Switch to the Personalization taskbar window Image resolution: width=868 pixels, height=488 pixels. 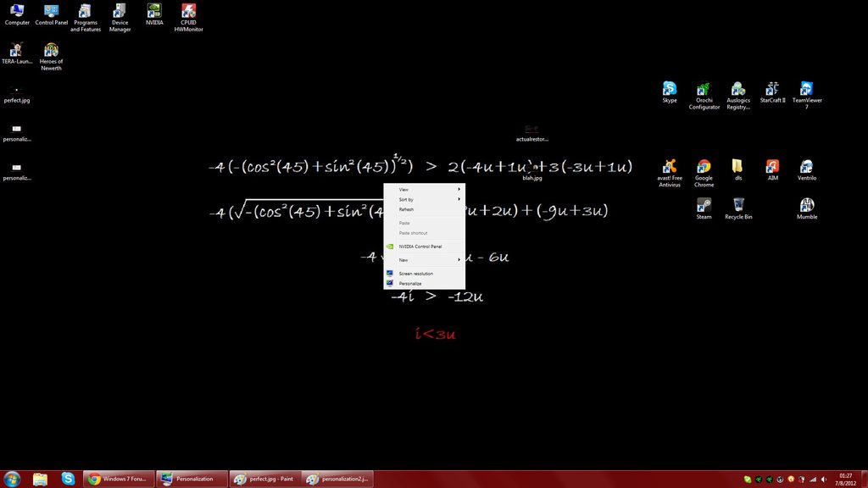click(192, 479)
